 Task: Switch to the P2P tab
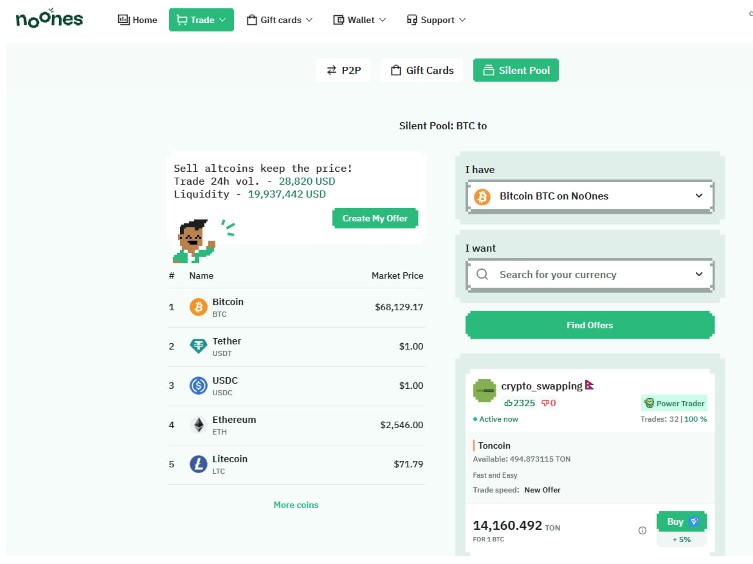[343, 70]
